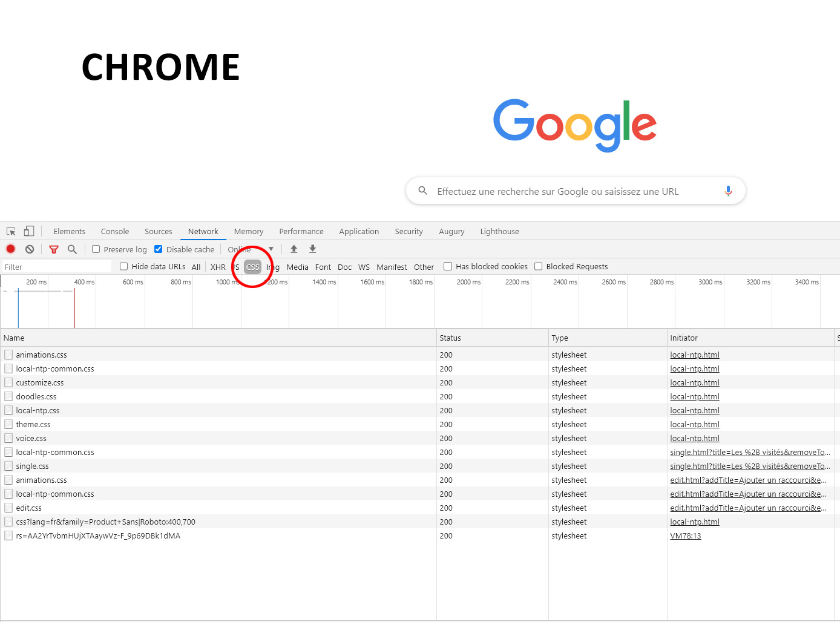Filter requests by Manifest type

pyautogui.click(x=392, y=267)
